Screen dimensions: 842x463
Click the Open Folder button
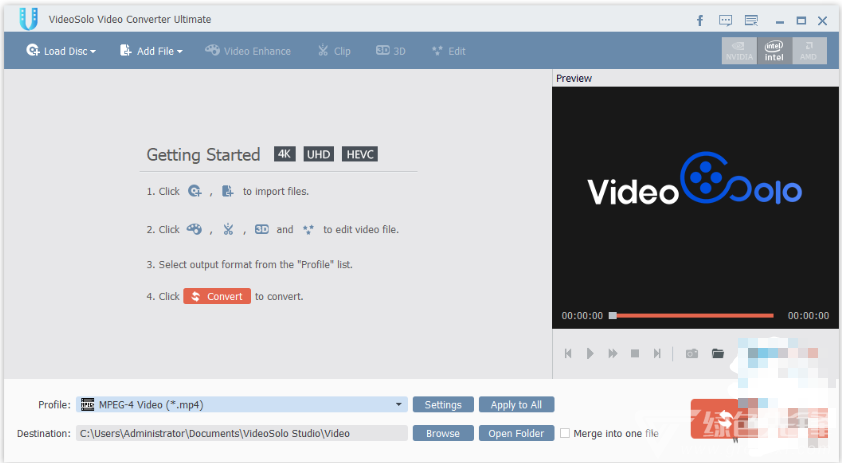click(516, 433)
